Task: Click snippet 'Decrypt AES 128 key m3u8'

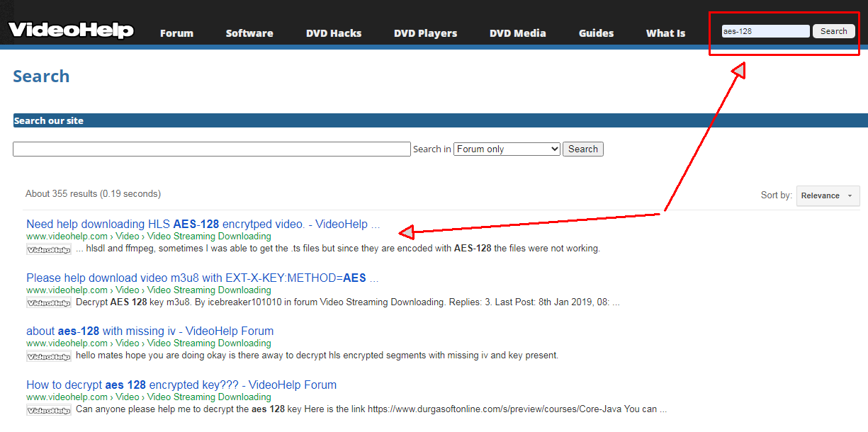Action: (x=348, y=303)
